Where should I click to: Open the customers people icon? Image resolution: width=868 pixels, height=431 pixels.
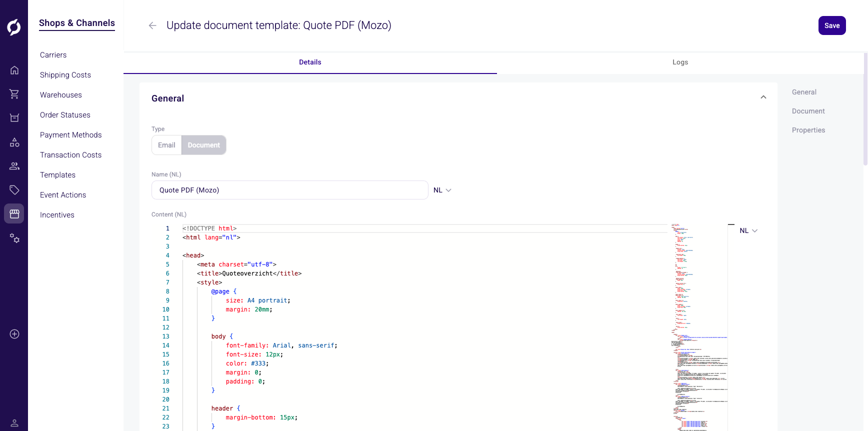tap(14, 166)
